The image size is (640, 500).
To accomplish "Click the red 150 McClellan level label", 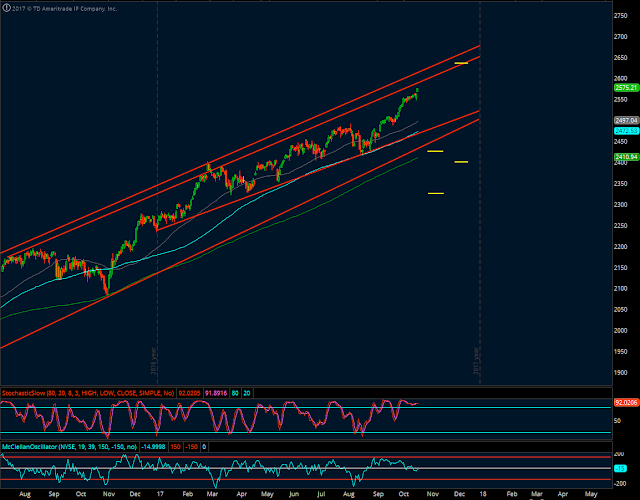I will coord(175,447).
